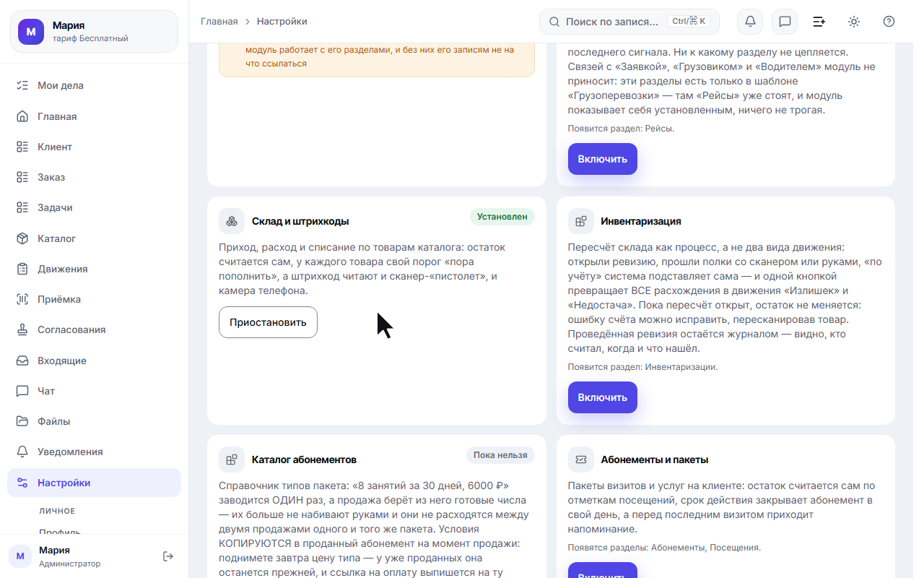Click the «Инвентаризация» module icon
Image resolution: width=924 pixels, height=578 pixels.
(581, 221)
